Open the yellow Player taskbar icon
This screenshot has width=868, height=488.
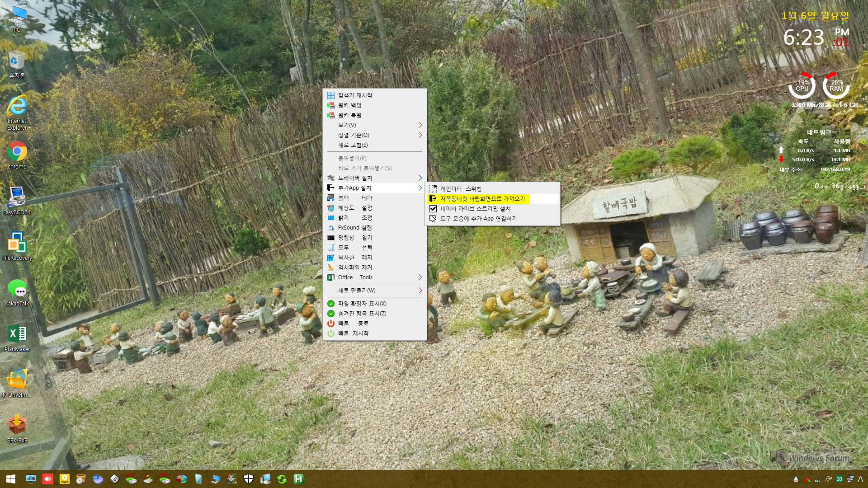click(x=65, y=479)
